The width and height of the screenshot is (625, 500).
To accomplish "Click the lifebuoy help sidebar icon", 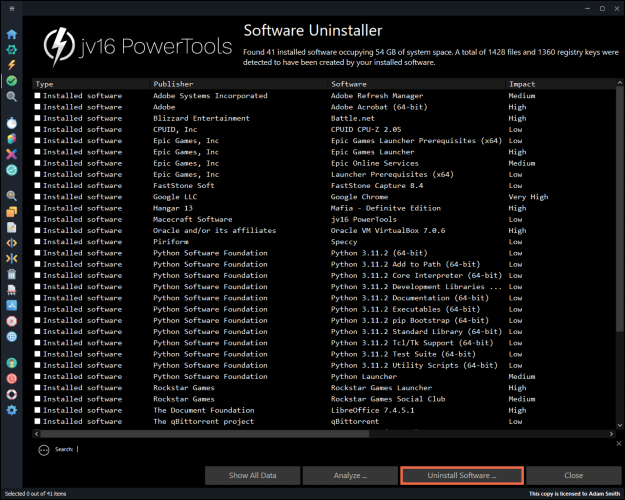I will [x=12, y=394].
